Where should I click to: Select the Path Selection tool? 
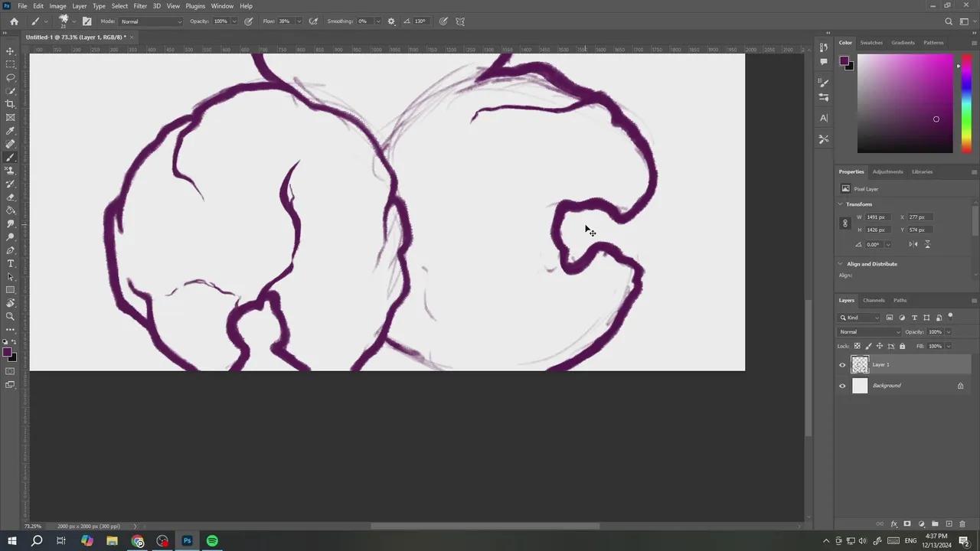10,276
